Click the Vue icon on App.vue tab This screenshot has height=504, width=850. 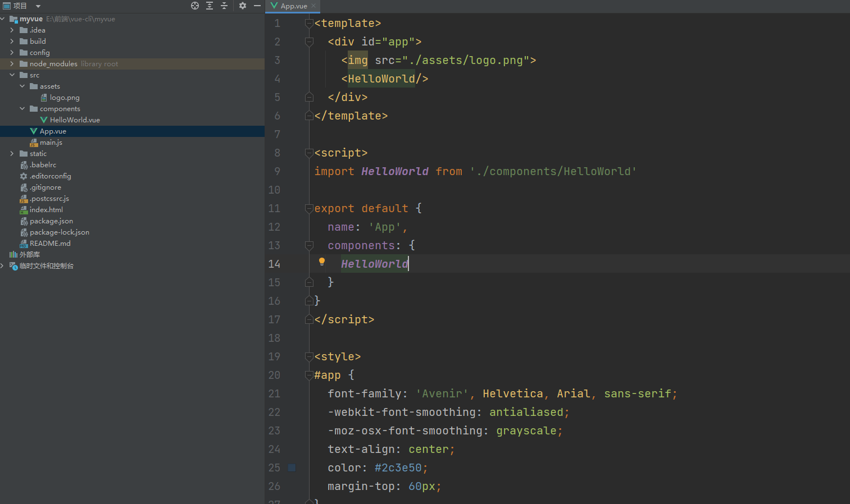(x=274, y=6)
